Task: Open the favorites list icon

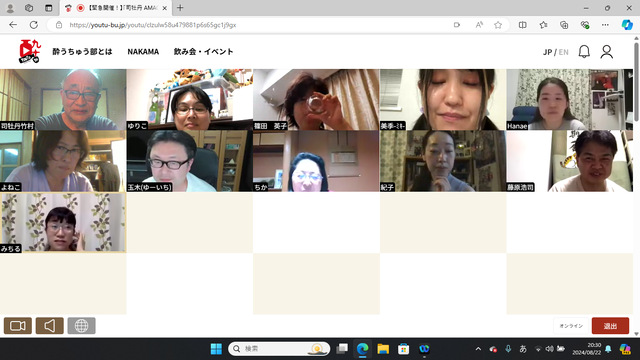Action: click(x=543, y=25)
